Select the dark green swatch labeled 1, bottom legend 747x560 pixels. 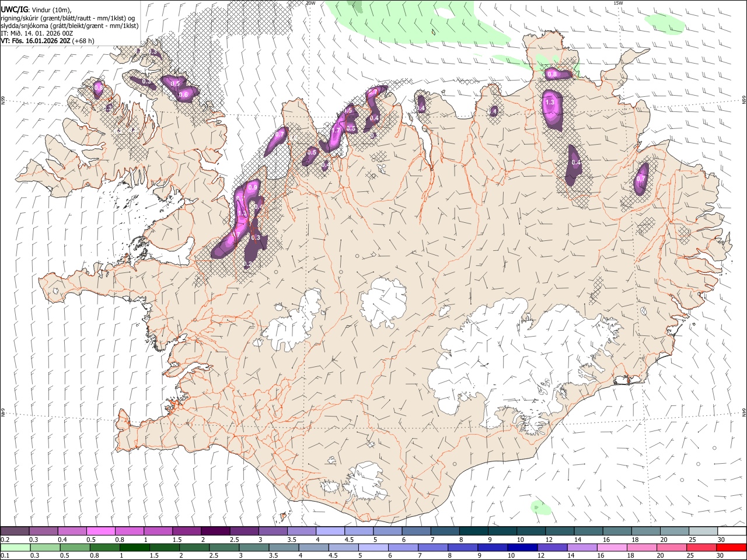tap(134, 547)
